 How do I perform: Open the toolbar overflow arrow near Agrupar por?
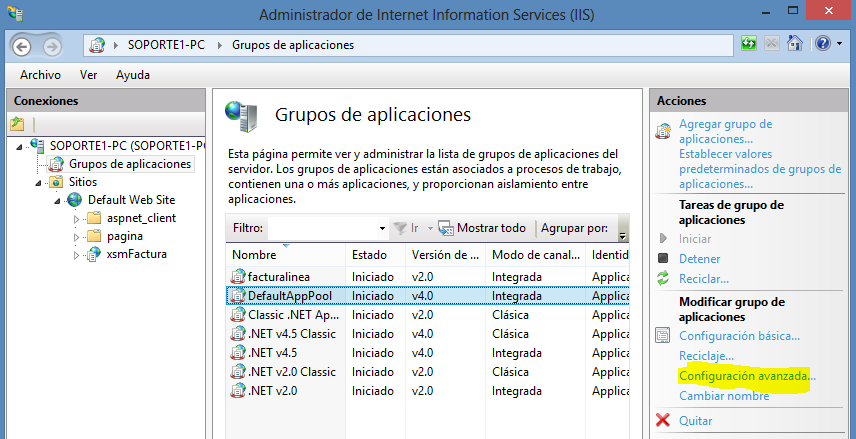(622, 236)
